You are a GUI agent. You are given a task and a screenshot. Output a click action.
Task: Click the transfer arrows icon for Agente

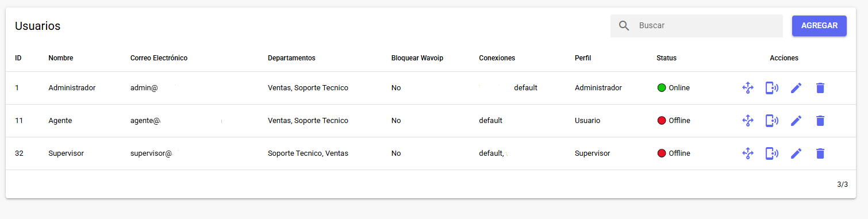(747, 121)
